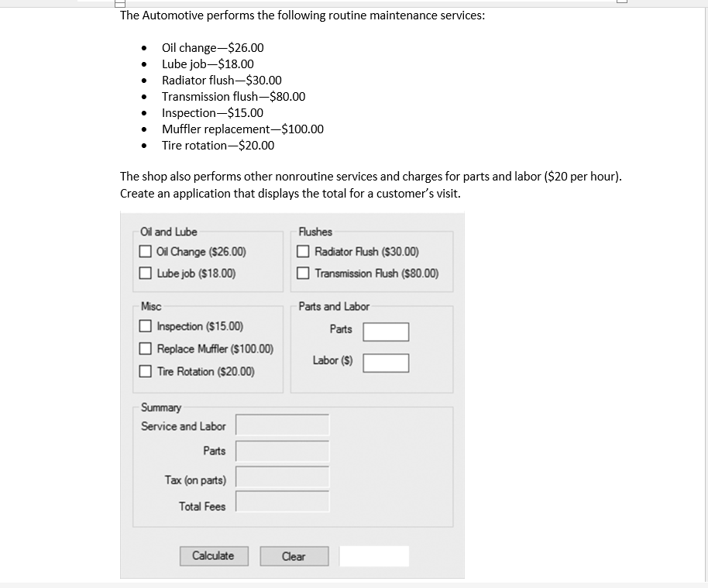Click the bullet text 'Radiator flush—$30.00'
The height and width of the screenshot is (588, 708).
pyautogui.click(x=222, y=81)
